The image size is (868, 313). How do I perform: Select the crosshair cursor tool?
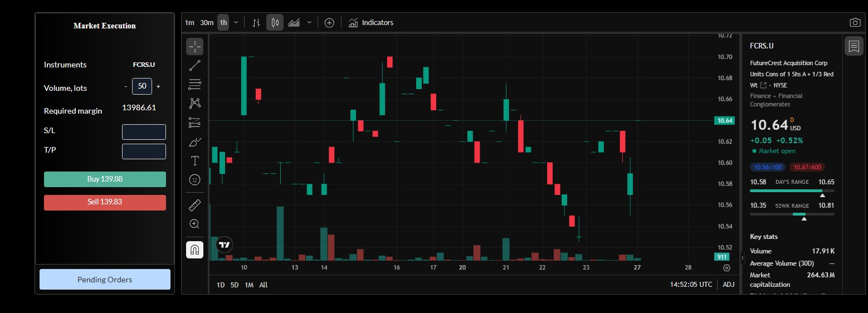[194, 47]
